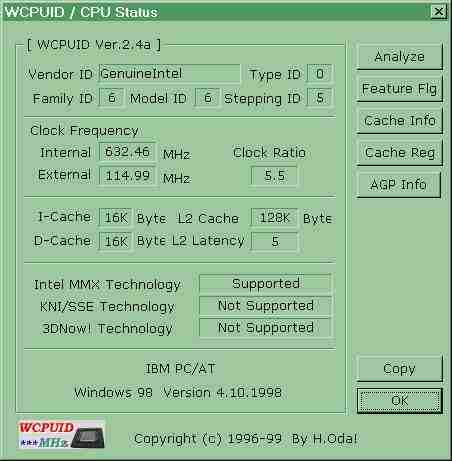Click the Family ID value box

[x=111, y=98]
